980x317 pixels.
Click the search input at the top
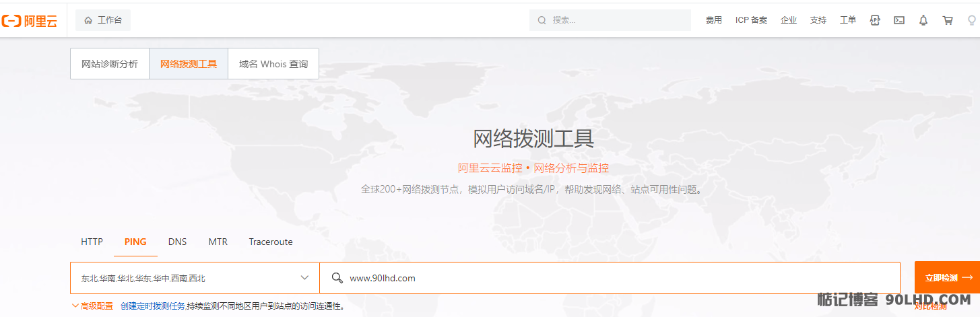tap(610, 20)
